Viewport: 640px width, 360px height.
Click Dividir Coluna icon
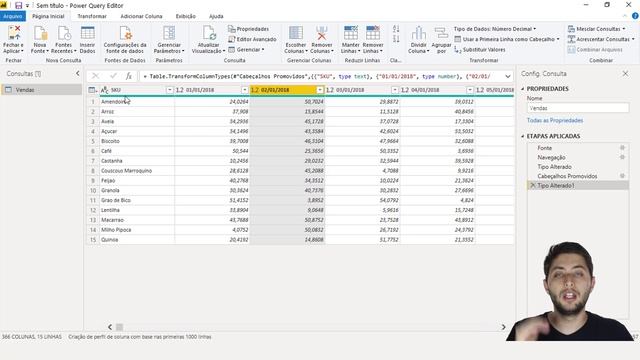(x=418, y=33)
